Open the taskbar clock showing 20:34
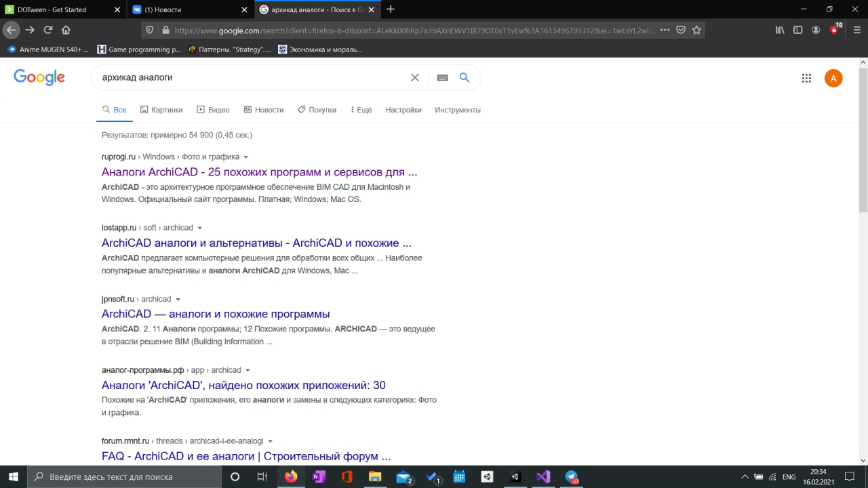Viewport: 868px width, 488px height. 818,476
